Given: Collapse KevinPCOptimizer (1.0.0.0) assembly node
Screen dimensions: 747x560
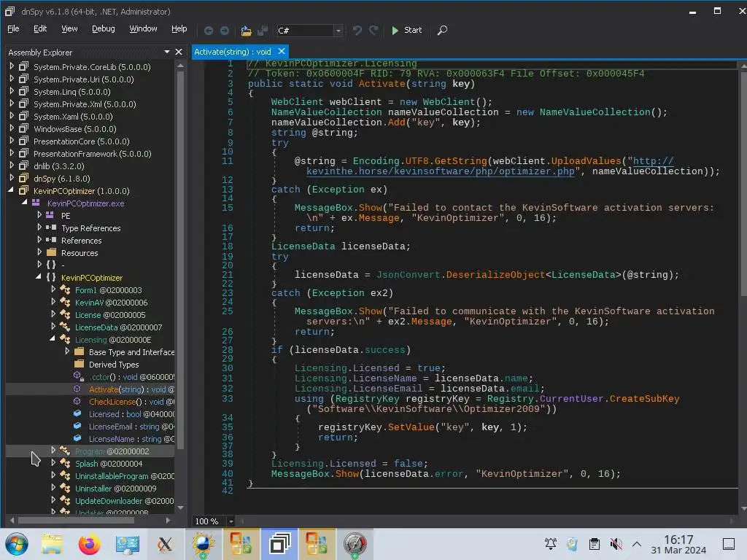Looking at the screenshot, I should (11, 190).
